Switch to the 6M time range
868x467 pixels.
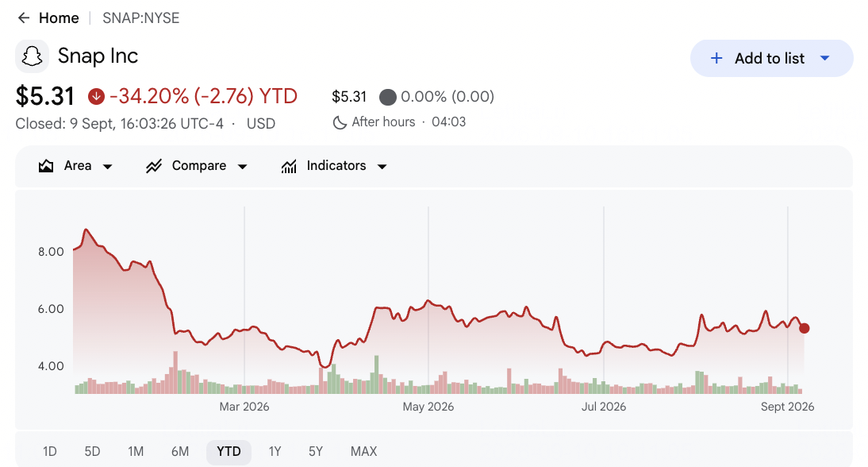tap(180, 451)
